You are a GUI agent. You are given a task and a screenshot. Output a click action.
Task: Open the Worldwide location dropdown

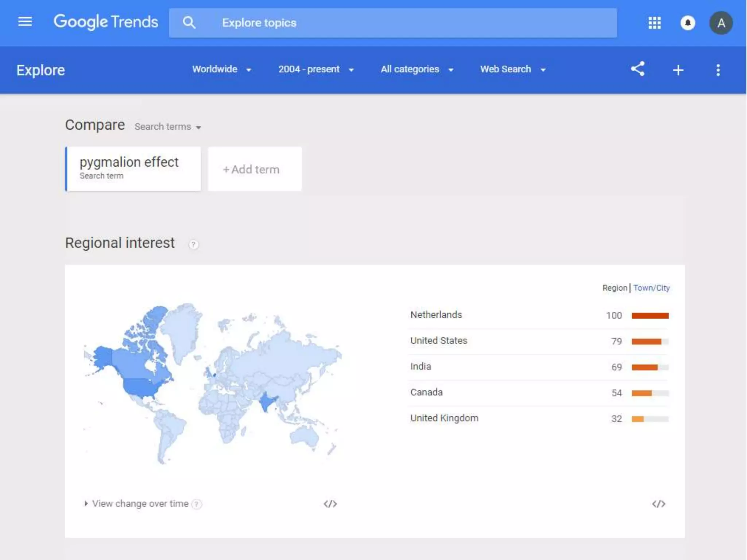point(221,69)
